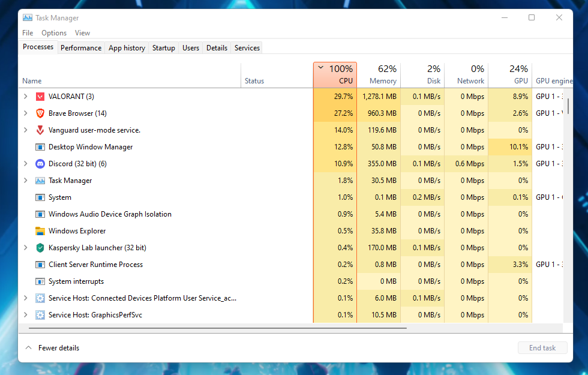The image size is (588, 375).
Task: Click the Desktop Window Manager icon
Action: coord(40,147)
